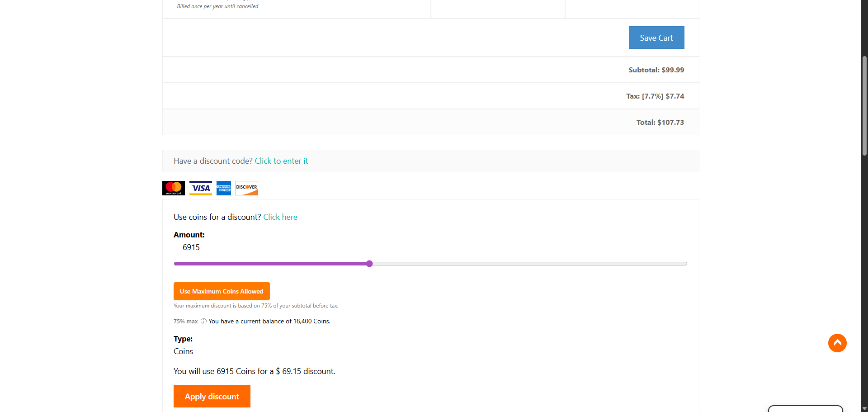Click the Mastercard payment icon
This screenshot has width=868, height=412.
pos(174,188)
